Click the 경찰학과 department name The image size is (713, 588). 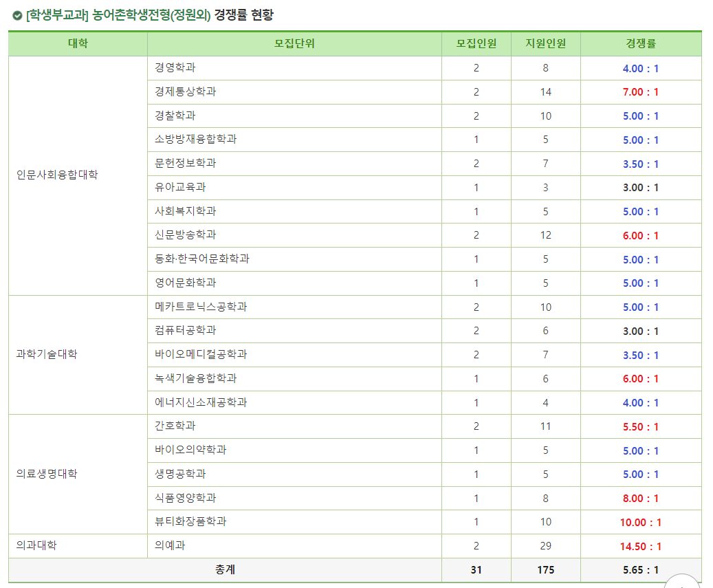175,116
